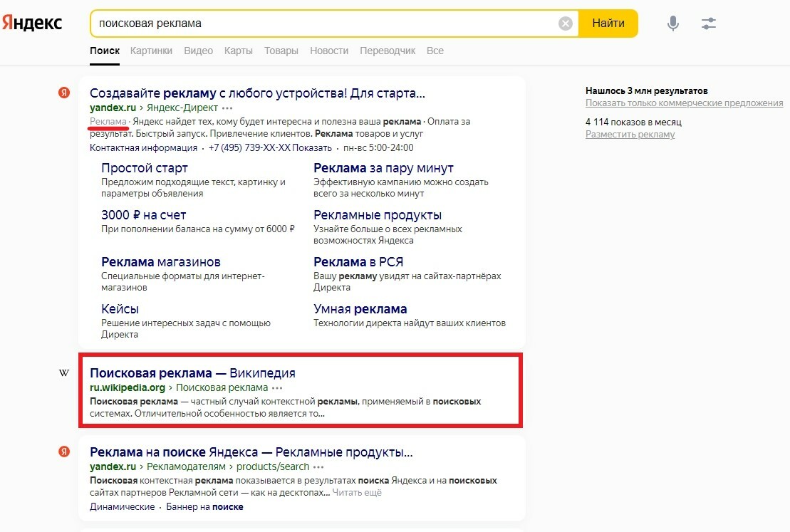The height and width of the screenshot is (532, 790).
Task: Switch to the Видео tab
Action: 198,51
